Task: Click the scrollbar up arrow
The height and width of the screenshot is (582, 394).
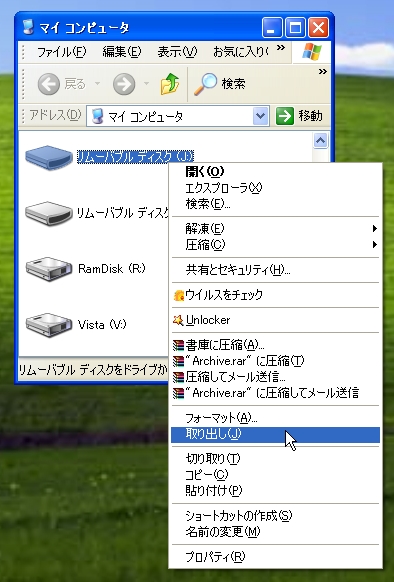Action: point(320,141)
